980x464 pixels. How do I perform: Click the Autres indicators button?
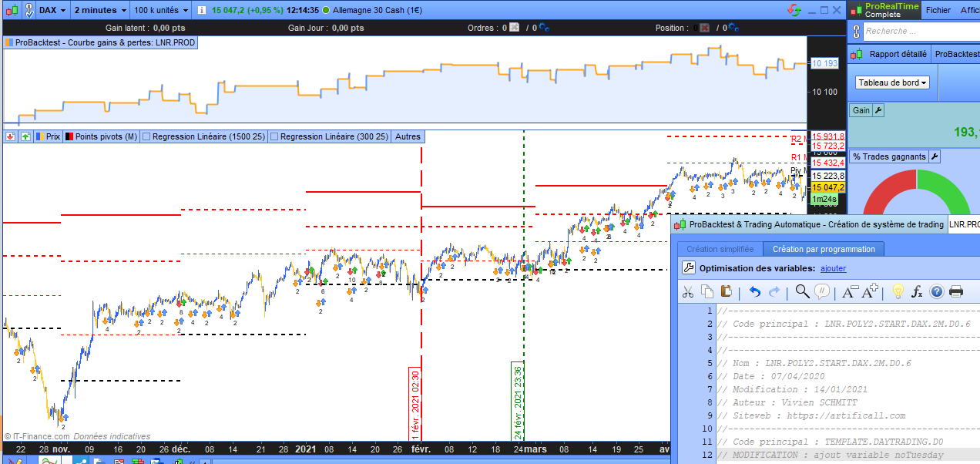tap(408, 136)
